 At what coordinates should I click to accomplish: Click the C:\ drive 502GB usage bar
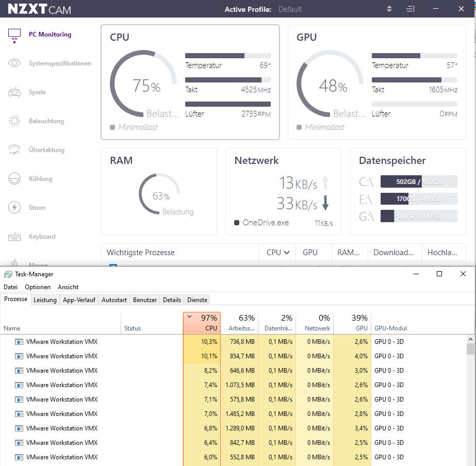(x=419, y=181)
